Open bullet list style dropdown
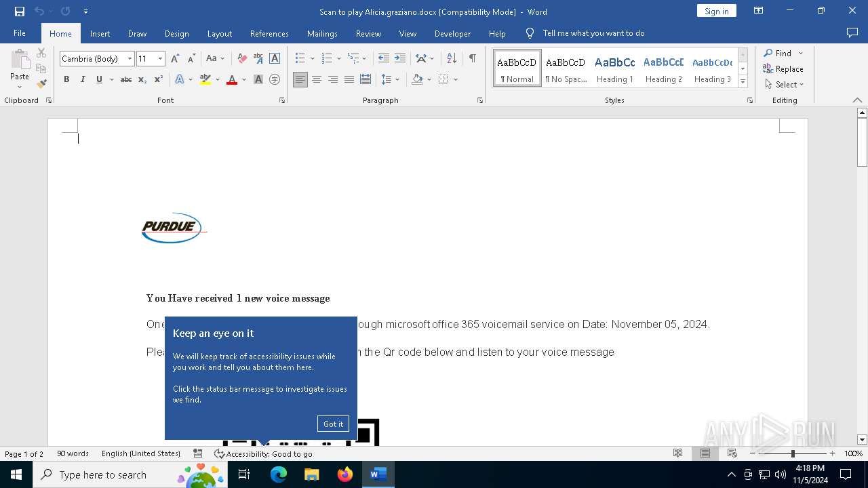 [312, 59]
